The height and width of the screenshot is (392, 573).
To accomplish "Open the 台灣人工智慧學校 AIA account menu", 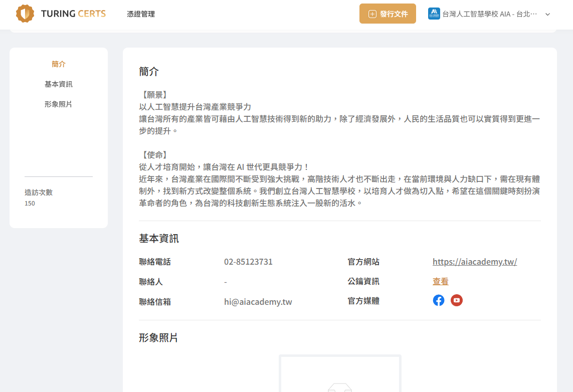I will 489,14.
